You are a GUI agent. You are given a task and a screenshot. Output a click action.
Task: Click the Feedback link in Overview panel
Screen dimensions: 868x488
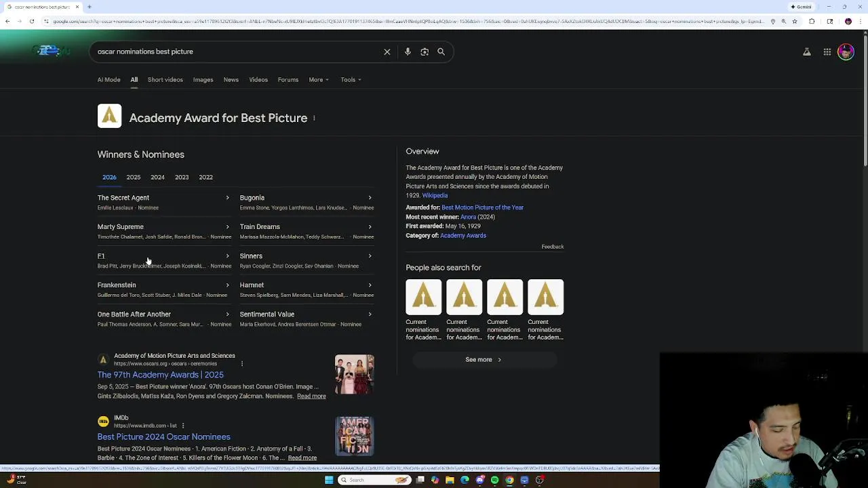click(x=553, y=247)
